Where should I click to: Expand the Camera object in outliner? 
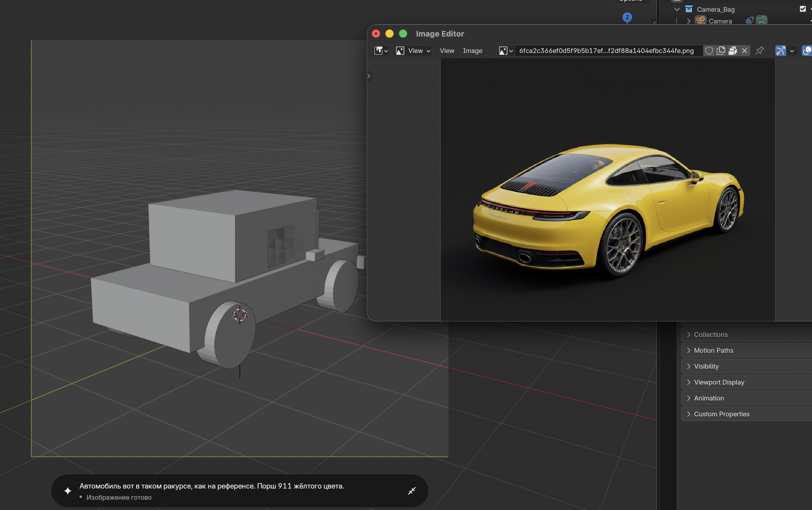click(x=689, y=21)
